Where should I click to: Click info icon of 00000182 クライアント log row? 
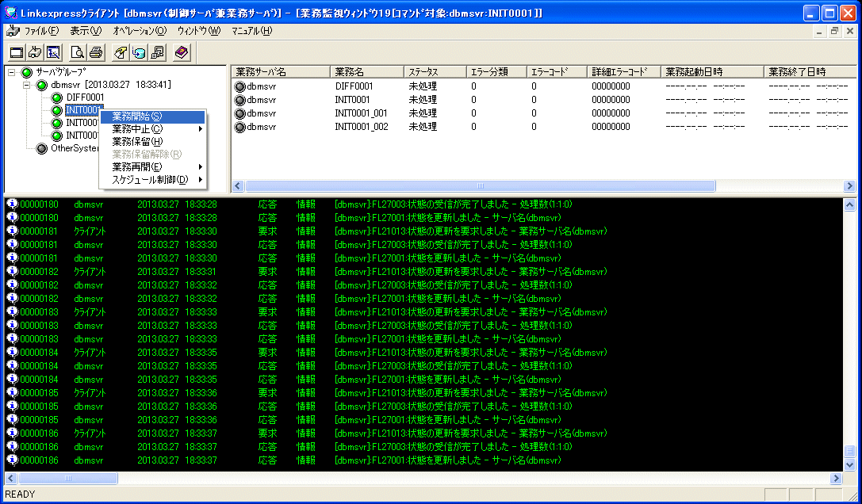[x=12, y=272]
